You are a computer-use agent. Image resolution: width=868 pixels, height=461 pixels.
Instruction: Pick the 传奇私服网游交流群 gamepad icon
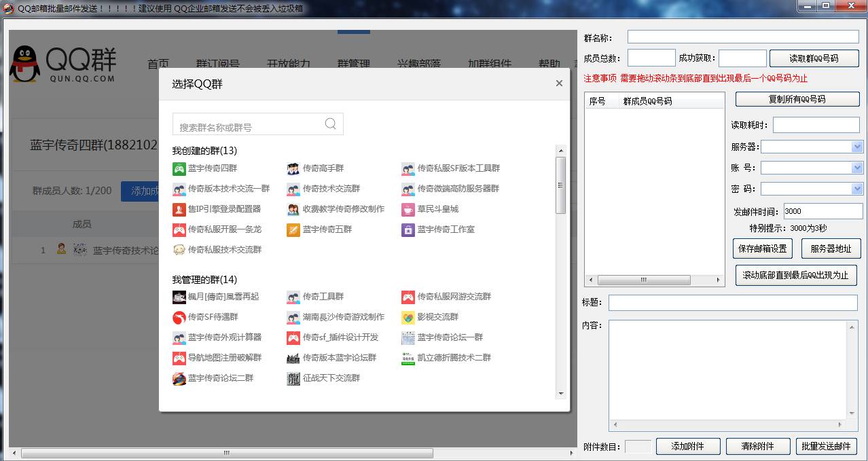tap(408, 297)
